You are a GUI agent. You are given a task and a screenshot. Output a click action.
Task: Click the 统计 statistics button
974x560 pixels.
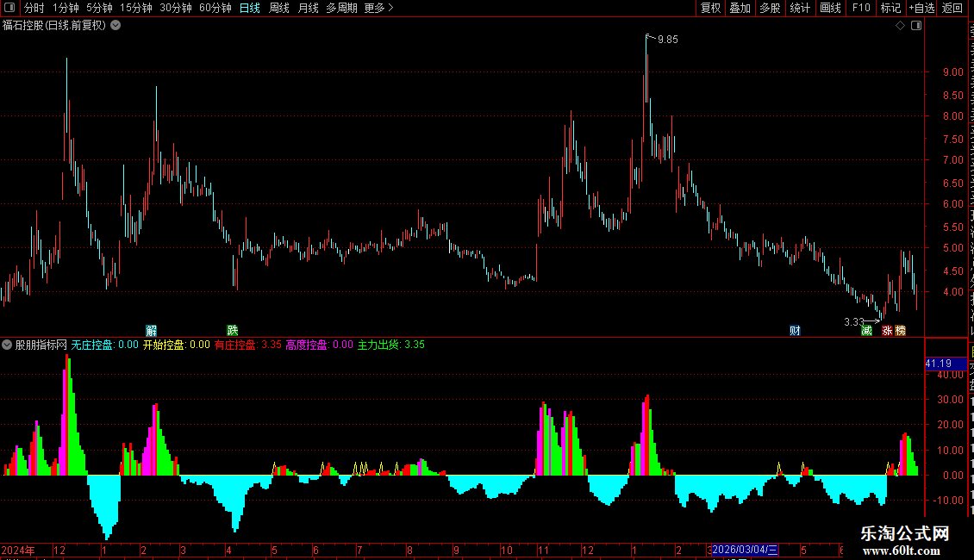coord(800,8)
